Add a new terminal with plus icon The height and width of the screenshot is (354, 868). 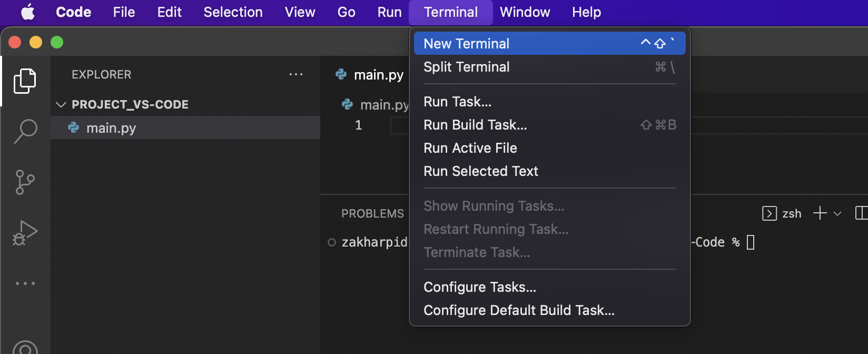coord(820,213)
